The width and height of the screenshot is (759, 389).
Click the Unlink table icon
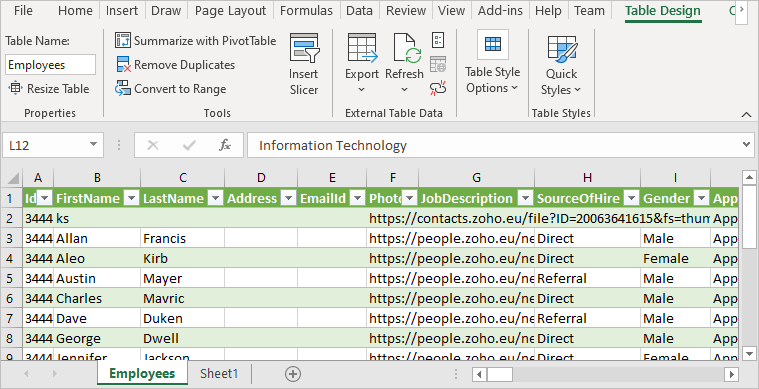(438, 88)
